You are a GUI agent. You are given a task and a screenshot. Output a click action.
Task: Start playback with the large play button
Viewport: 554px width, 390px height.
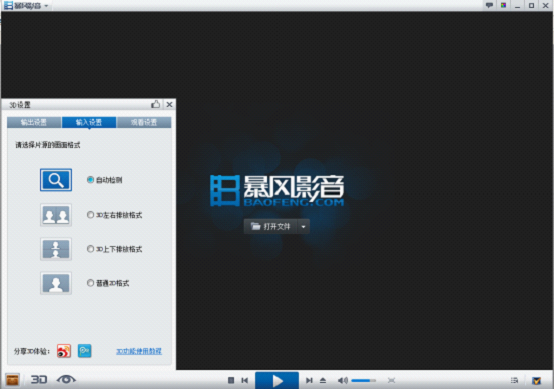(277, 380)
